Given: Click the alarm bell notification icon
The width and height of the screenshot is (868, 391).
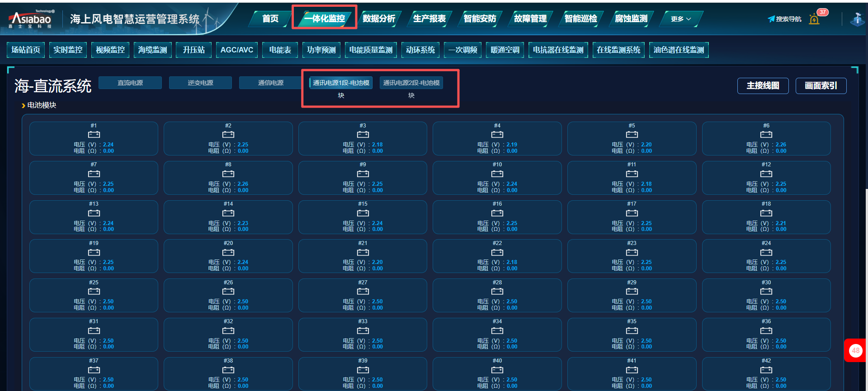Looking at the screenshot, I should pos(814,19).
